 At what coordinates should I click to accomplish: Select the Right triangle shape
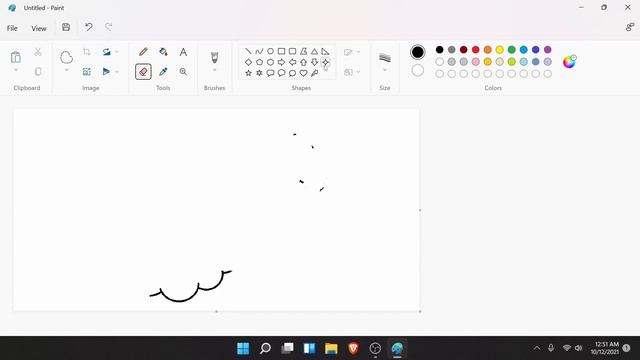pyautogui.click(x=325, y=51)
